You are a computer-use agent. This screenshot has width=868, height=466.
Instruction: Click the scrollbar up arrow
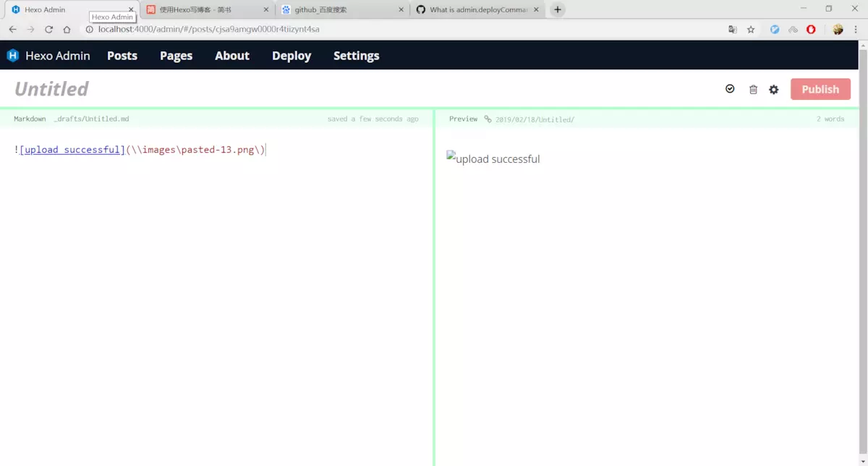863,46
